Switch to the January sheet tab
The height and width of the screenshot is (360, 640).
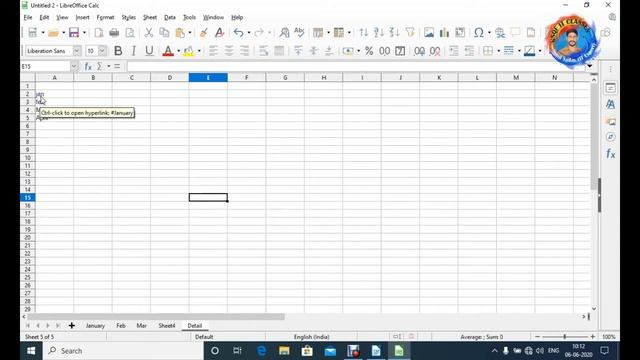point(95,326)
